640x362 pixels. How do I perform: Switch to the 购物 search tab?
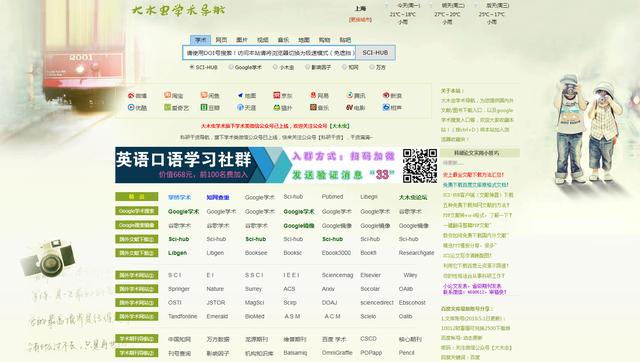click(x=324, y=40)
